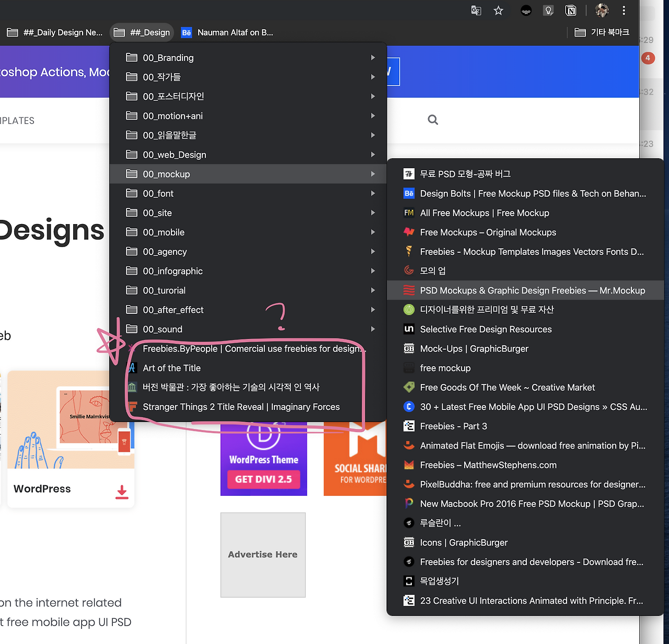Click the Google Translate icon in address bar

(x=476, y=11)
